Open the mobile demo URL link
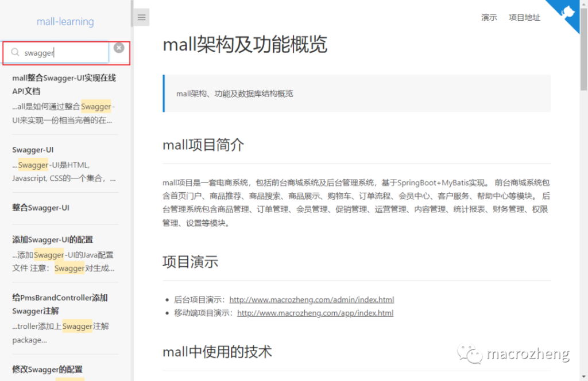This screenshot has height=381, width=588. pyautogui.click(x=315, y=313)
